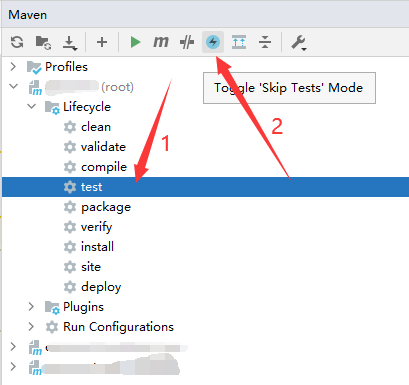Screen dimensions: 409x385
Task: Click gear icon beside package
Action: point(70,207)
